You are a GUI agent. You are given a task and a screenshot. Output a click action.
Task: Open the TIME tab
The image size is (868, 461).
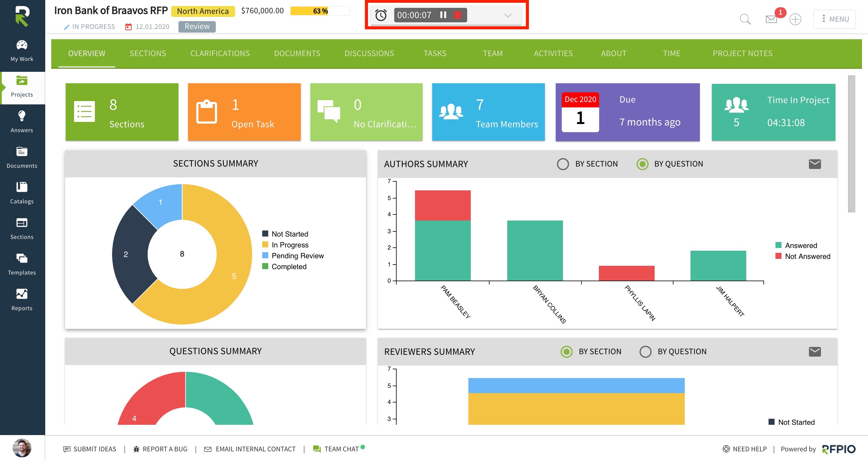[x=671, y=53]
